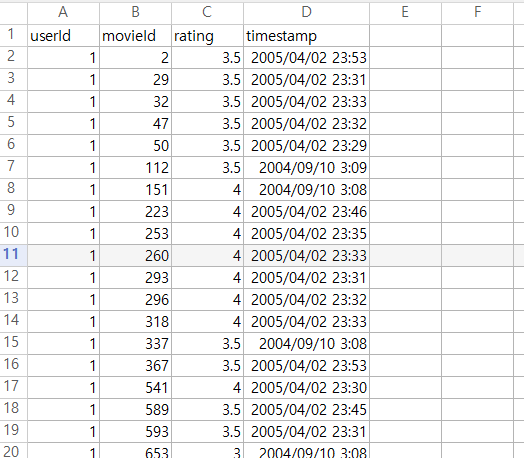This screenshot has height=458, width=524.
Task: Select column F header
Action: (x=477, y=13)
